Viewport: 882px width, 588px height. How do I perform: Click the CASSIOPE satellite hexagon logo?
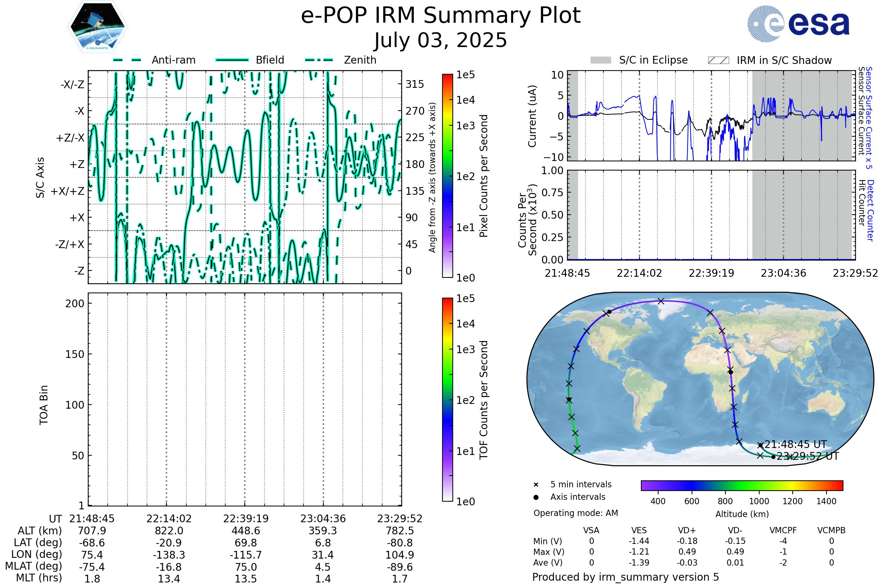(97, 27)
